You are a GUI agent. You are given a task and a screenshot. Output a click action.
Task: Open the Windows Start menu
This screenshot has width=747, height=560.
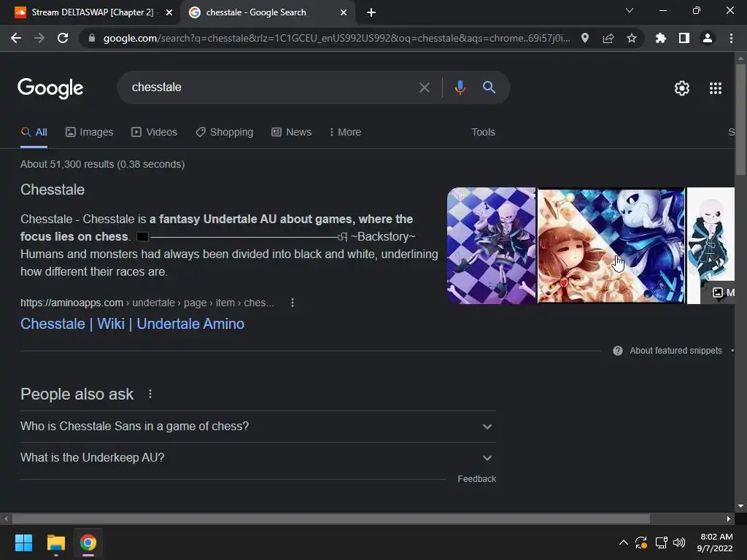[x=23, y=542]
